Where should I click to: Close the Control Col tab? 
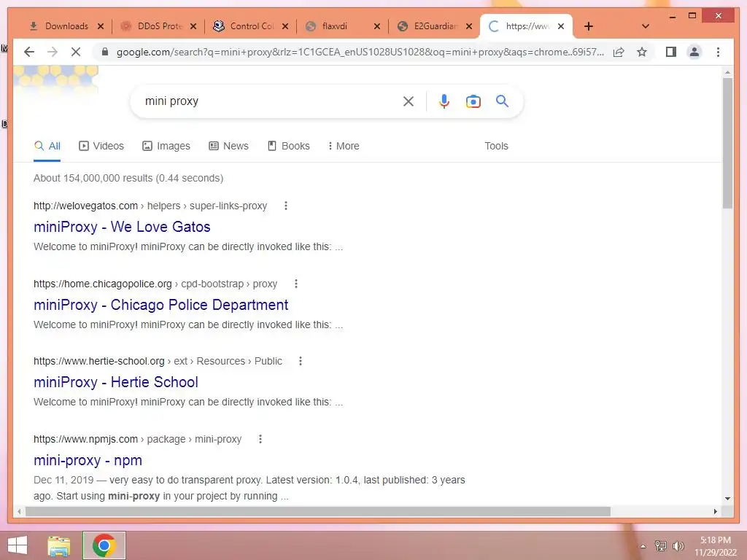tap(285, 26)
